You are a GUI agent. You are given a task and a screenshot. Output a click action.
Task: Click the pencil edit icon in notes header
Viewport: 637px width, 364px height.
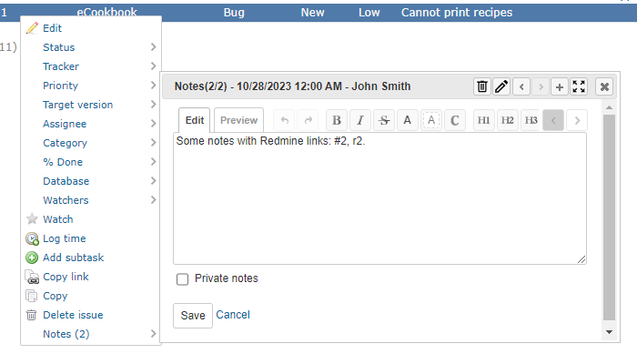(x=501, y=86)
